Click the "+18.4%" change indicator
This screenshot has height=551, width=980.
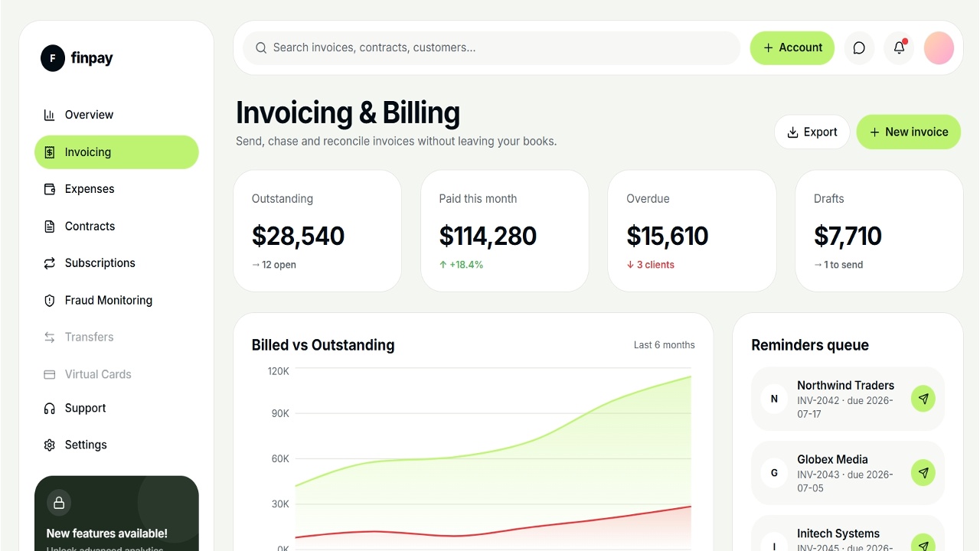(x=466, y=265)
